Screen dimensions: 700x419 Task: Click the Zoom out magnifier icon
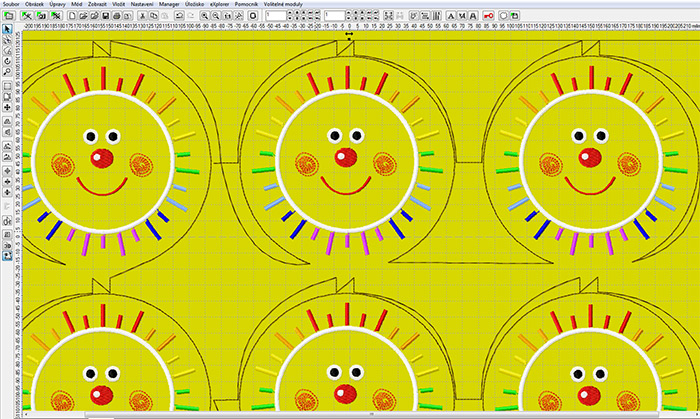[216, 16]
